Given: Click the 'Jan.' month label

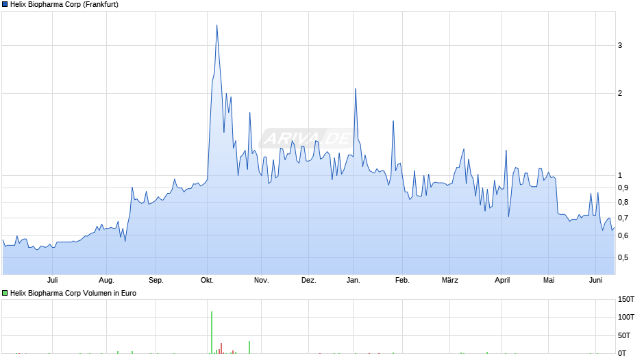Looking at the screenshot, I should (x=354, y=280).
